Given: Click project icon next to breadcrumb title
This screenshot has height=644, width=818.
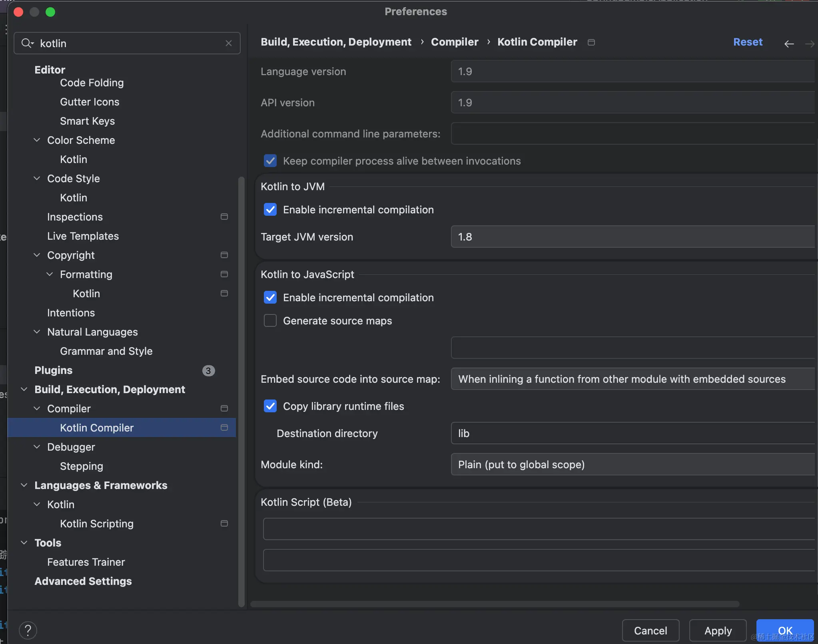Looking at the screenshot, I should click(591, 42).
